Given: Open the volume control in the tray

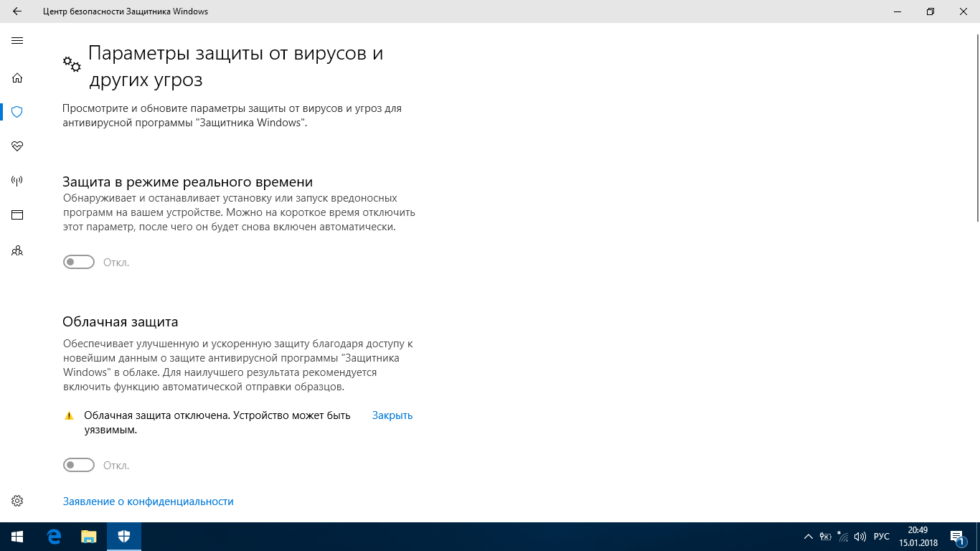Looking at the screenshot, I should point(860,537).
